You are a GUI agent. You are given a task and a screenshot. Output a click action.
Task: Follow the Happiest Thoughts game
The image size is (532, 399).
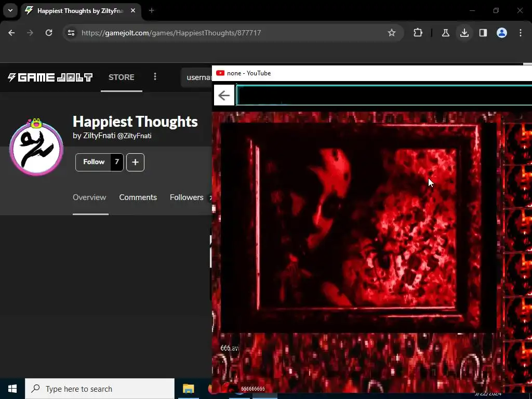pos(94,162)
